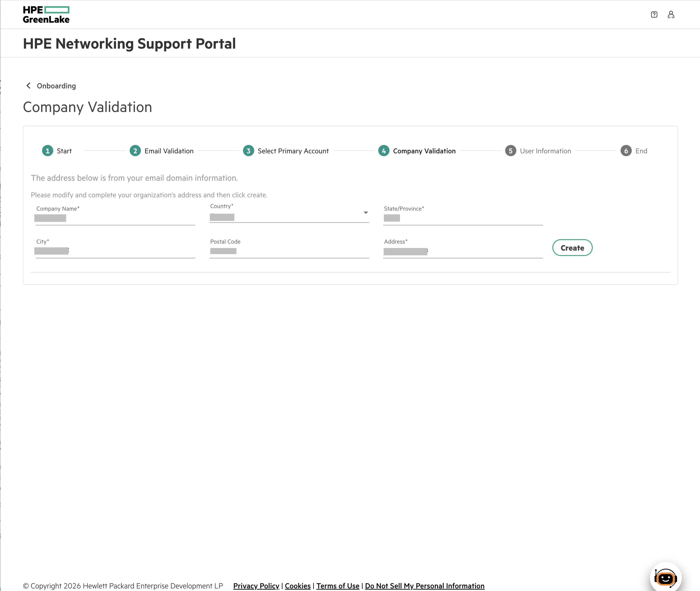Open Do Not Sell My Personal Information link
The image size is (700, 591).
coord(425,586)
